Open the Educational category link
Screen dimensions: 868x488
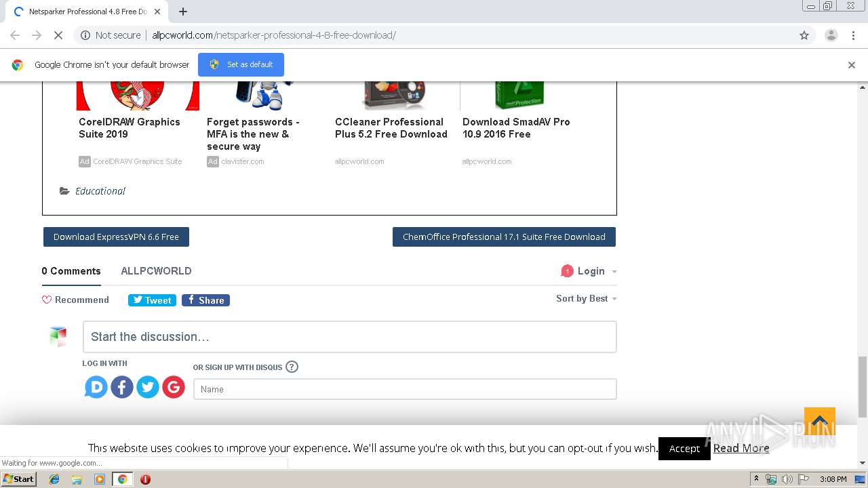(x=100, y=191)
